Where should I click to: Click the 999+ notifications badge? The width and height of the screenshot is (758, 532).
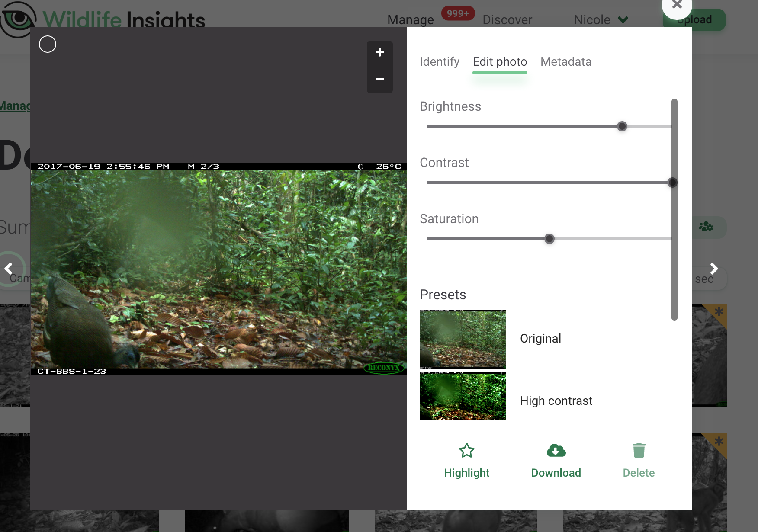tap(458, 13)
